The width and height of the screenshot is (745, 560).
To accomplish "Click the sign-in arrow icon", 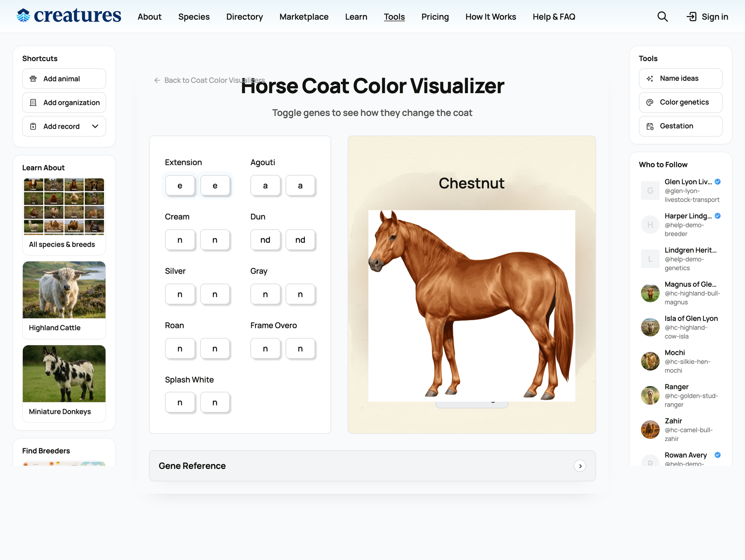I will [691, 17].
